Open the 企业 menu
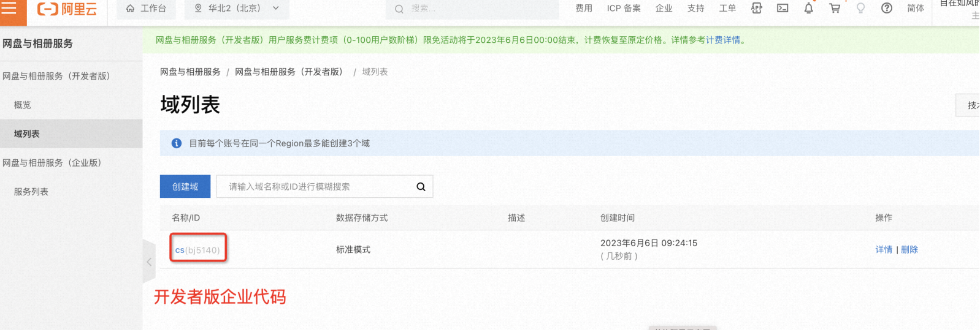Screen dimensions: 980x332 664,9
